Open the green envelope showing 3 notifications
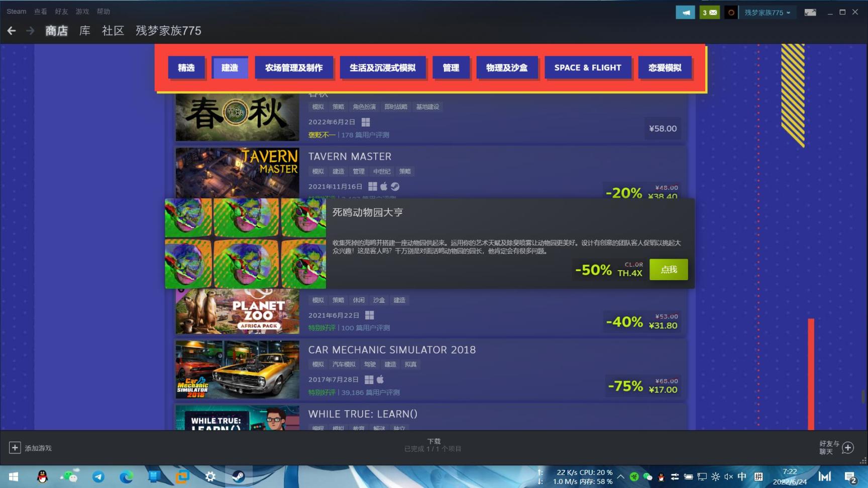The height and width of the screenshot is (488, 868). click(709, 12)
